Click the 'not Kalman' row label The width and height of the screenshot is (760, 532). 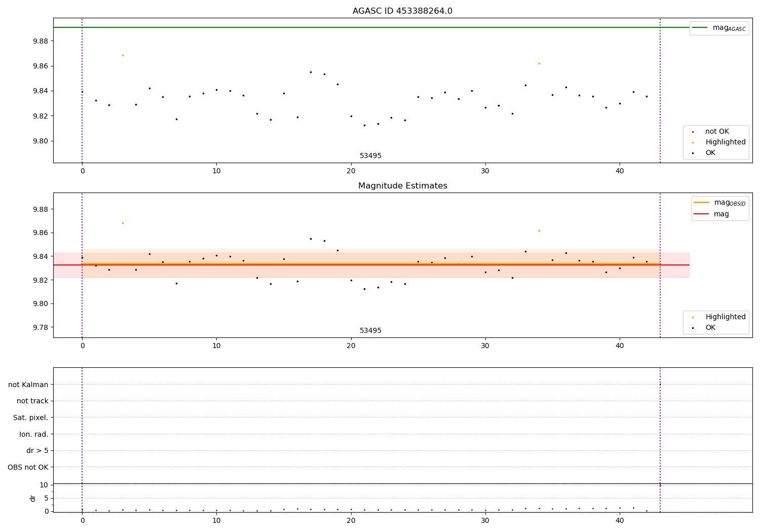click(28, 385)
